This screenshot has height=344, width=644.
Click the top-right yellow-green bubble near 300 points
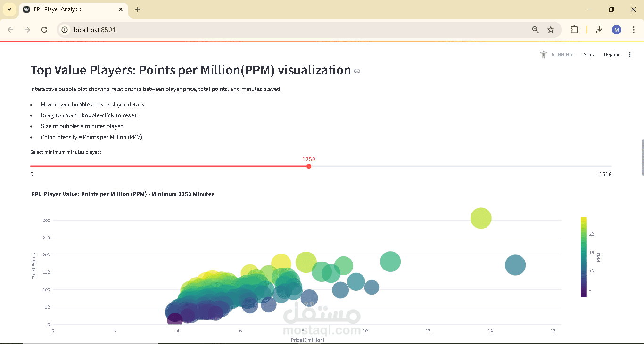tap(481, 218)
